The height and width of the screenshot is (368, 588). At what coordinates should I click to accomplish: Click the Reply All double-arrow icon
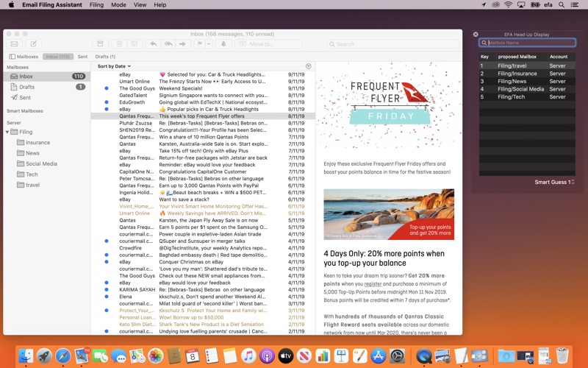click(168, 44)
